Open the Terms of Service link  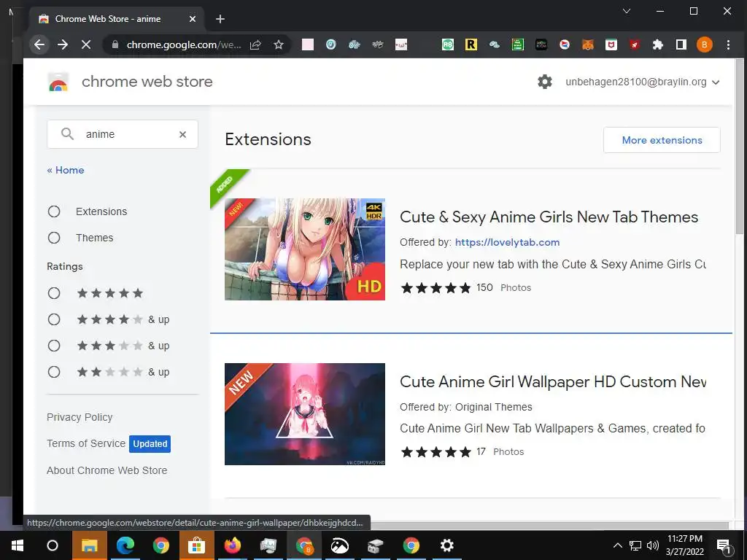click(86, 443)
